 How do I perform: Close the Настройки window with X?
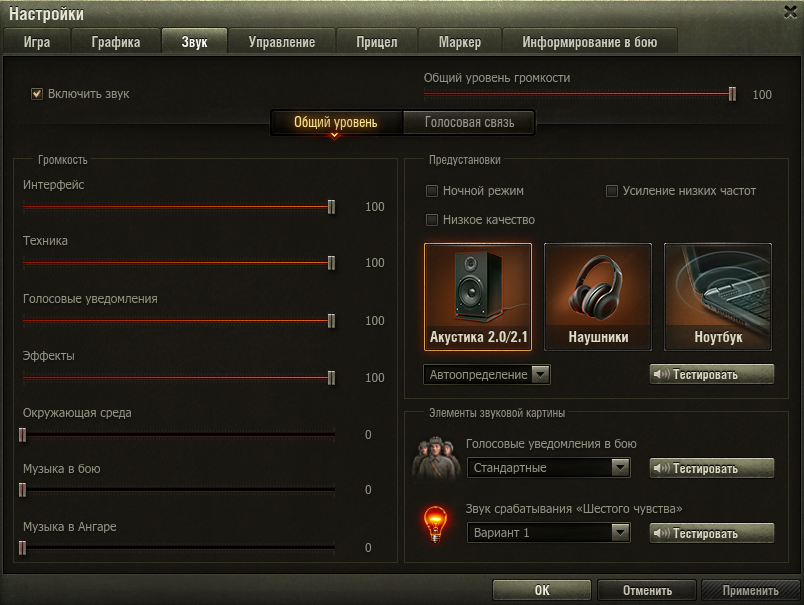[x=790, y=12]
